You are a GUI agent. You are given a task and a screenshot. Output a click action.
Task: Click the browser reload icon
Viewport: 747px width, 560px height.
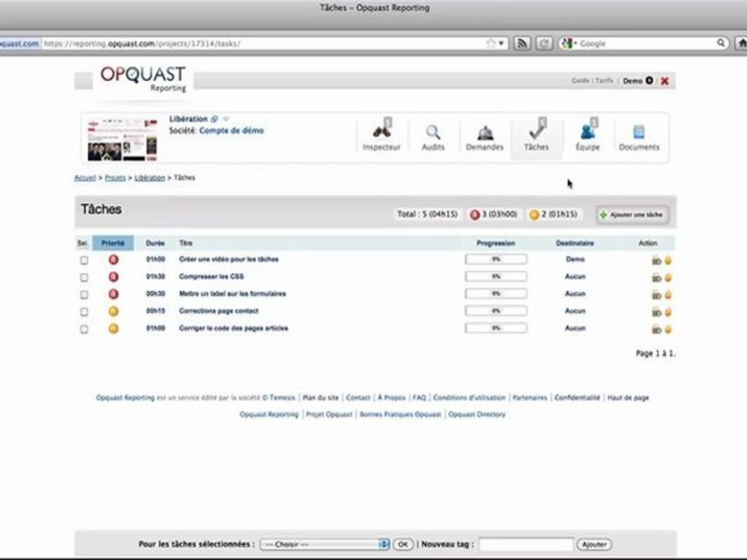(x=544, y=44)
